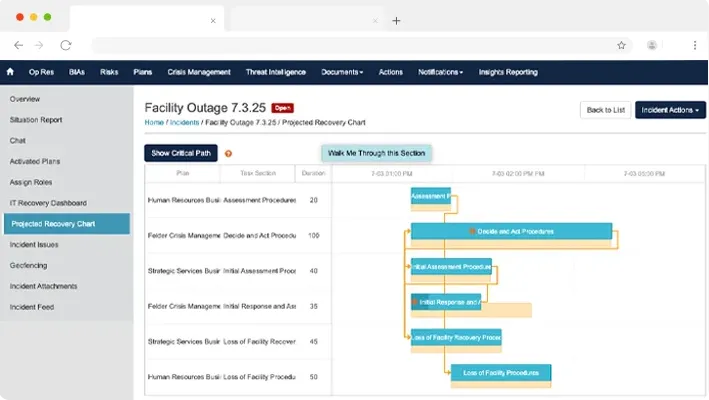Image resolution: width=709 pixels, height=400 pixels.
Task: Click the browser forward arrow
Action: pos(39,45)
